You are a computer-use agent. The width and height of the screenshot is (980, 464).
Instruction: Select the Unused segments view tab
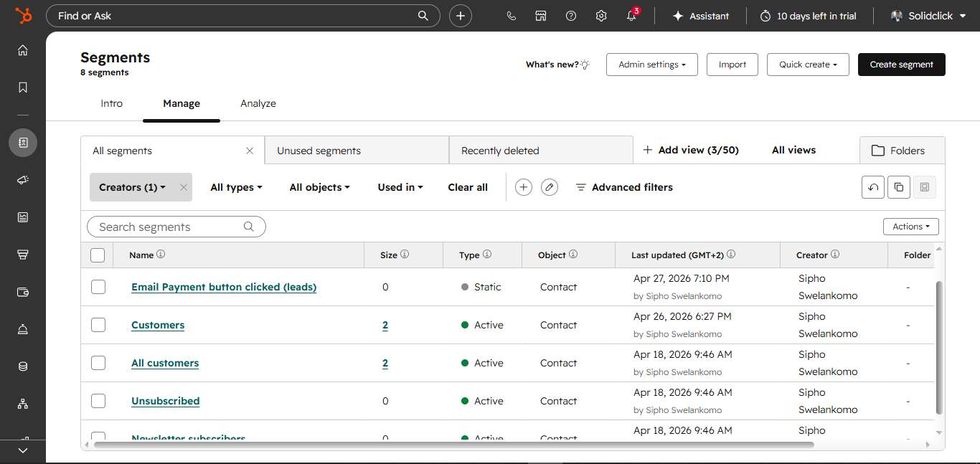[357, 151]
